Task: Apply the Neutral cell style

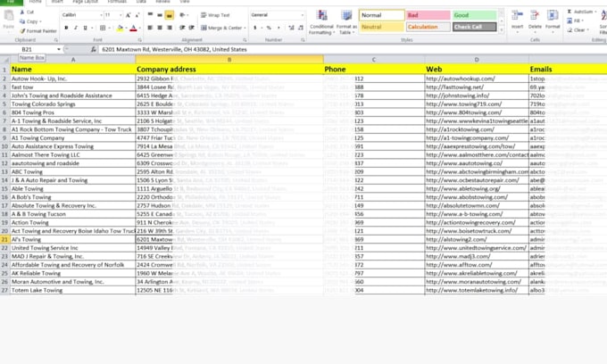Action: pos(382,27)
